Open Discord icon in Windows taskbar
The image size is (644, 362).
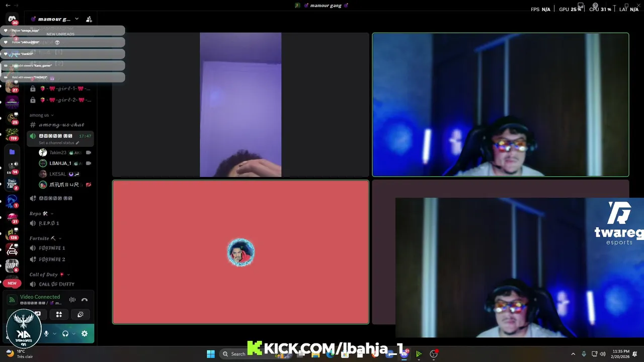[x=404, y=354]
